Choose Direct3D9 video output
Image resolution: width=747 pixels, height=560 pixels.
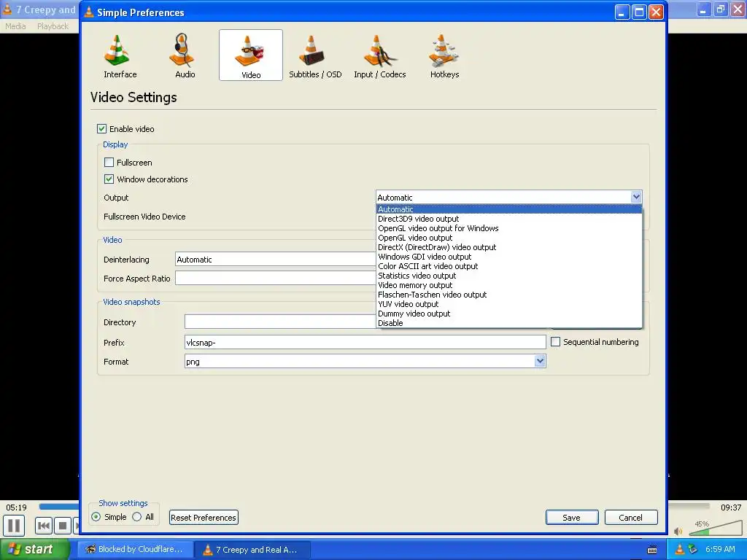508,219
